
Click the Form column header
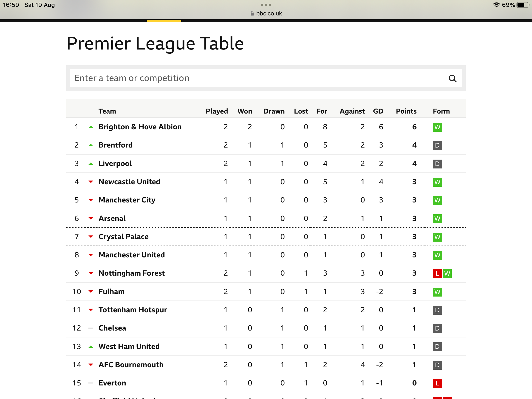pos(441,111)
